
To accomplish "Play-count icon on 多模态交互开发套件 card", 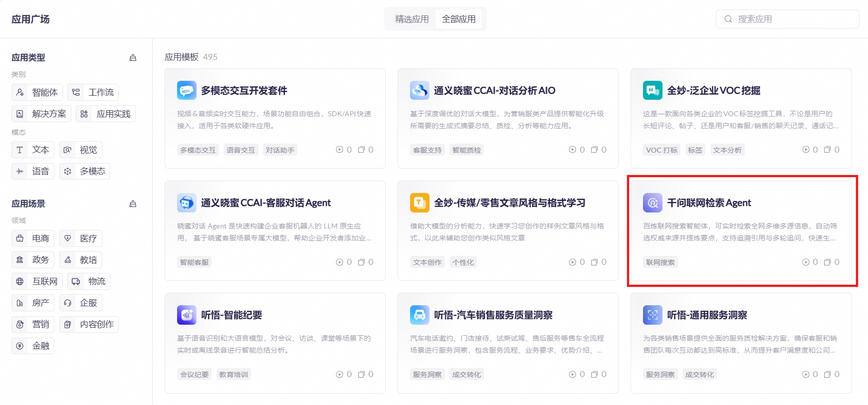I will pos(339,150).
